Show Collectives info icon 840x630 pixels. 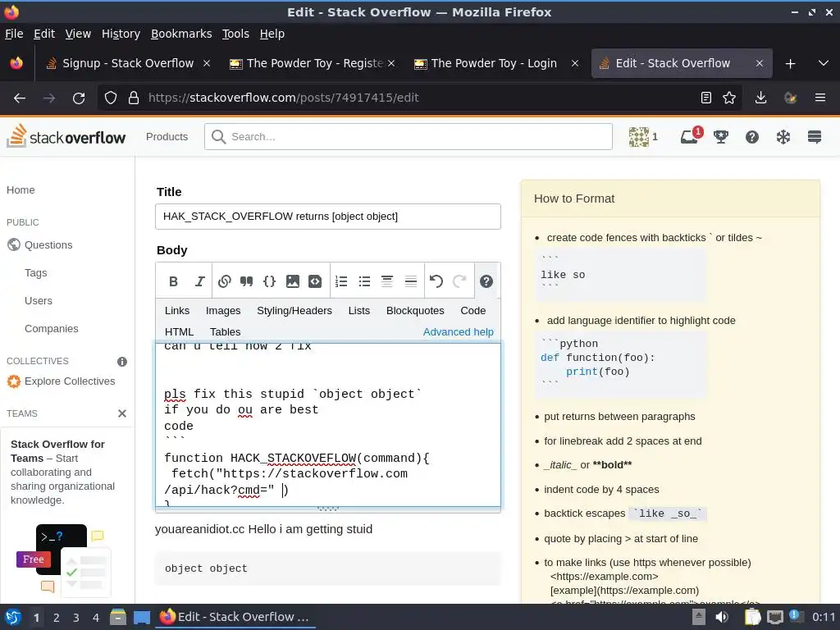122,362
